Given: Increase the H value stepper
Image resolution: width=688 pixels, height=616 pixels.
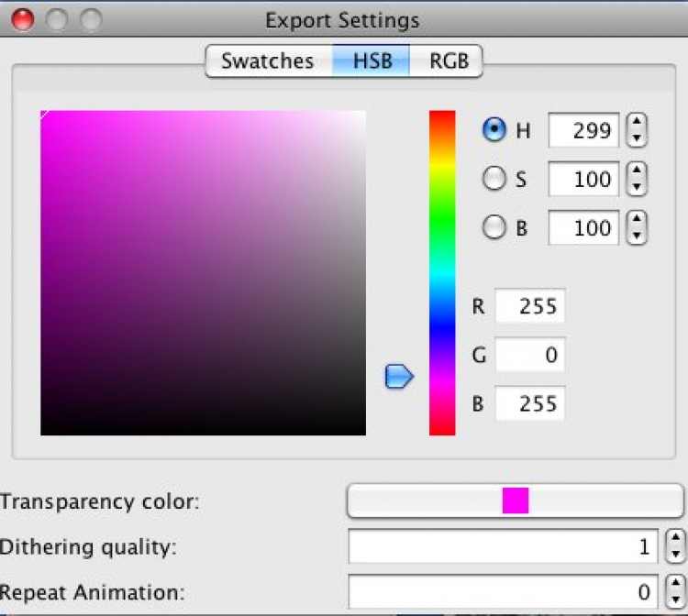Looking at the screenshot, I should (637, 123).
